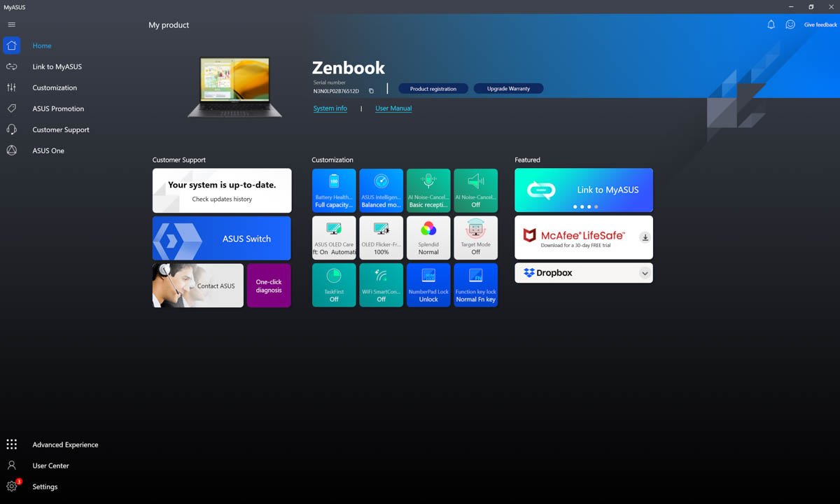This screenshot has height=504, width=840.
Task: Toggle AI Noise-Canceling speaker tile
Action: [476, 190]
